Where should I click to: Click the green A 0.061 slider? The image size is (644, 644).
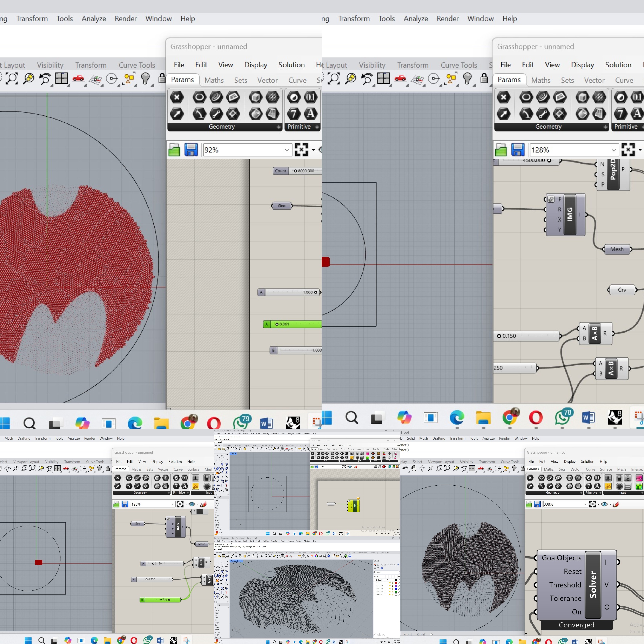coord(292,324)
